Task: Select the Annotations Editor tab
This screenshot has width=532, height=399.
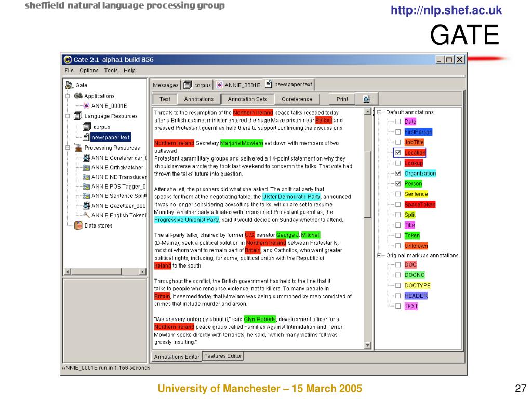Action: pos(177,357)
